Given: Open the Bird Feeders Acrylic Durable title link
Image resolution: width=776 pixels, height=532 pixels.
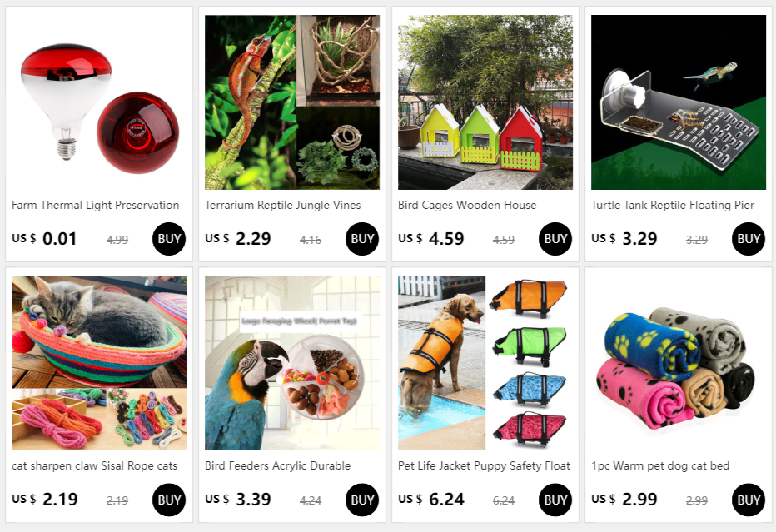Looking at the screenshot, I should 277,465.
